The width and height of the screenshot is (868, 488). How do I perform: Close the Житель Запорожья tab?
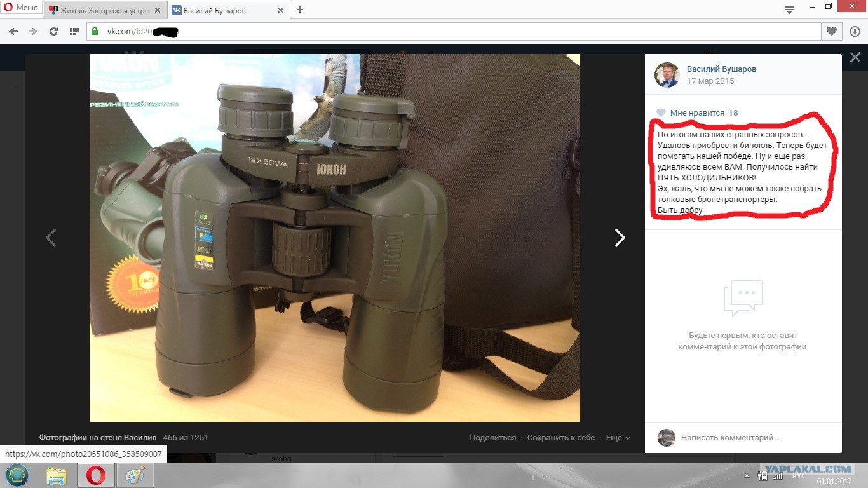click(158, 10)
